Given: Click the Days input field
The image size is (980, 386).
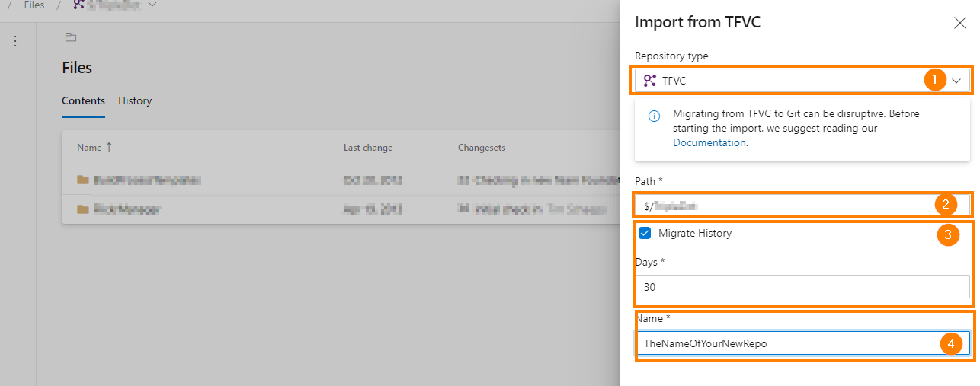Looking at the screenshot, I should [802, 287].
